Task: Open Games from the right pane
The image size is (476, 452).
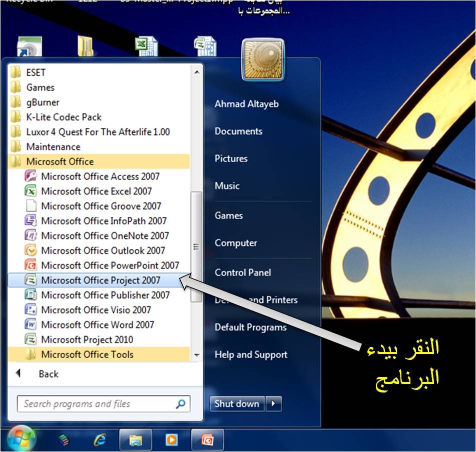Action: (229, 215)
